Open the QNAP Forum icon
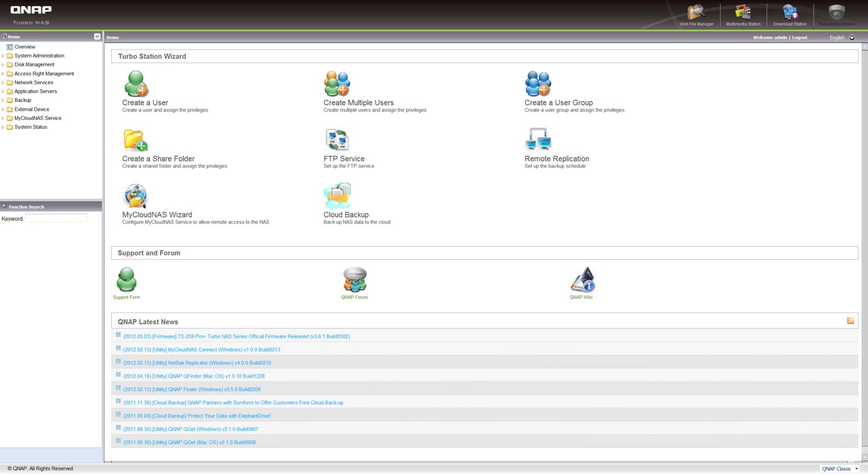Viewport: 868px width, 474px height. click(x=355, y=279)
